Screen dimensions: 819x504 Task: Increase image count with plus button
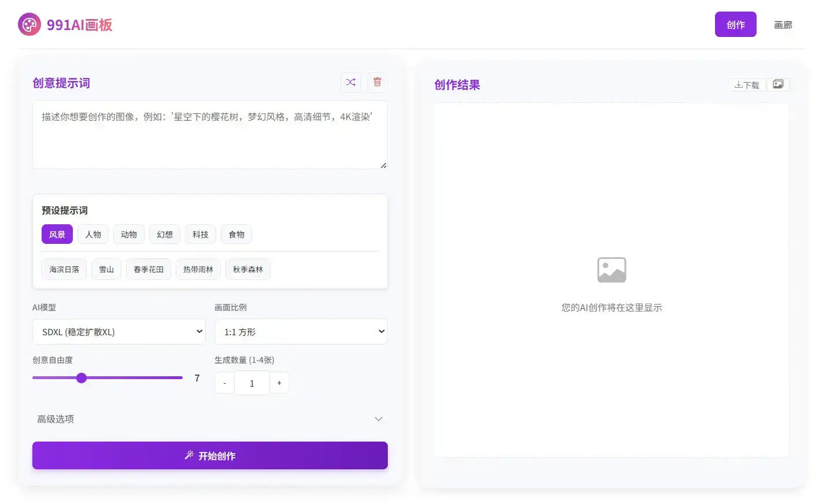pyautogui.click(x=279, y=383)
